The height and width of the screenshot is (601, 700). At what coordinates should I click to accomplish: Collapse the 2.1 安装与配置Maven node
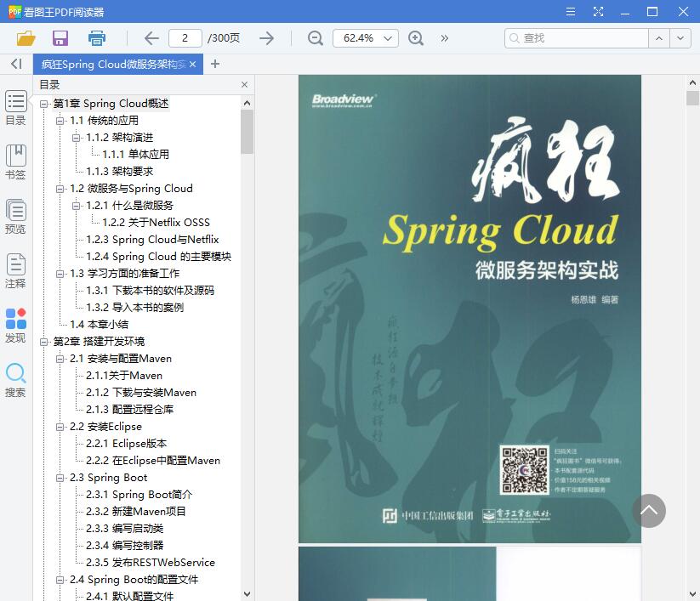[x=60, y=359]
